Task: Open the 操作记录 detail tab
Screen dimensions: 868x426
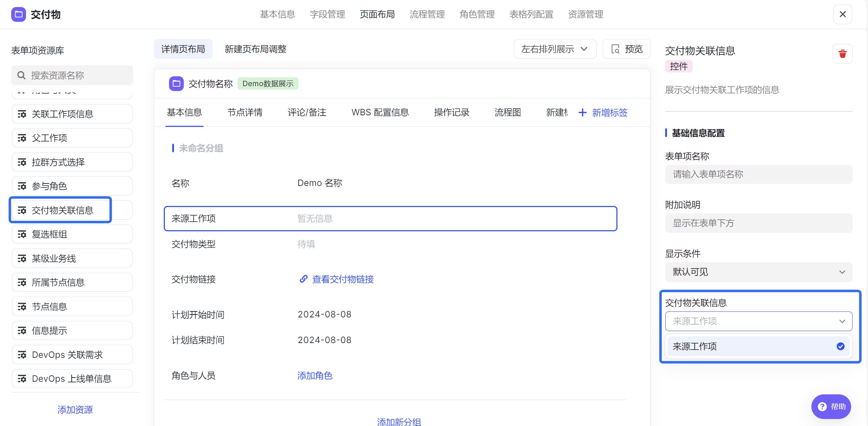Action: pos(452,112)
